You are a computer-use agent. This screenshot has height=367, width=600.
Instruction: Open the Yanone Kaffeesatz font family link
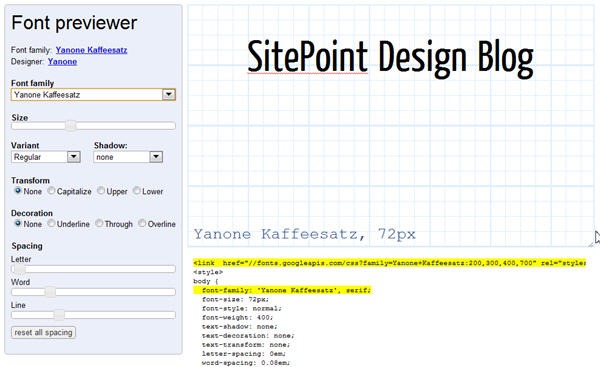pyautogui.click(x=91, y=50)
